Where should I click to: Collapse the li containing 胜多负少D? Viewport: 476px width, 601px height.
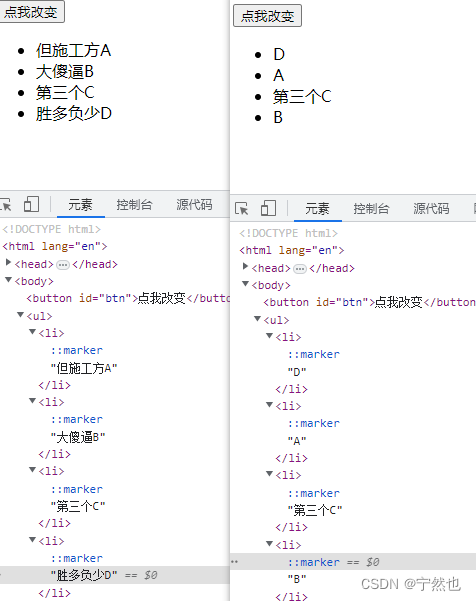click(x=33, y=540)
